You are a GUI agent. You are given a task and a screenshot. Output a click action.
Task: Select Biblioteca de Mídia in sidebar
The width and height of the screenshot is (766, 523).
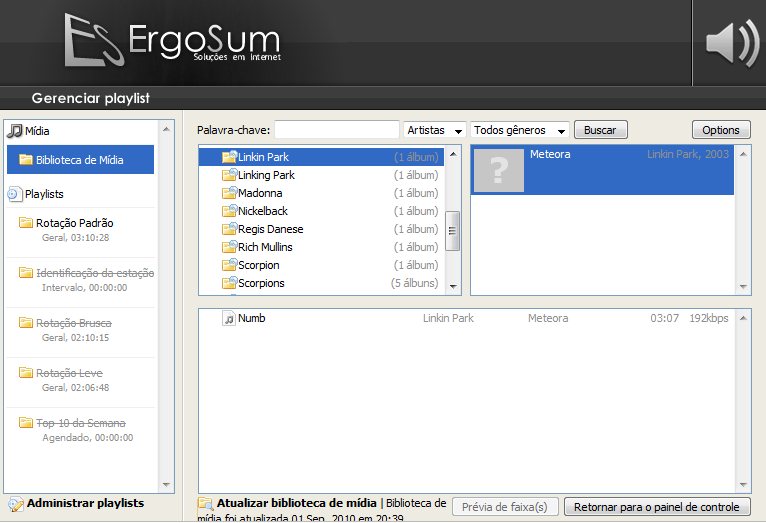pyautogui.click(x=80, y=159)
